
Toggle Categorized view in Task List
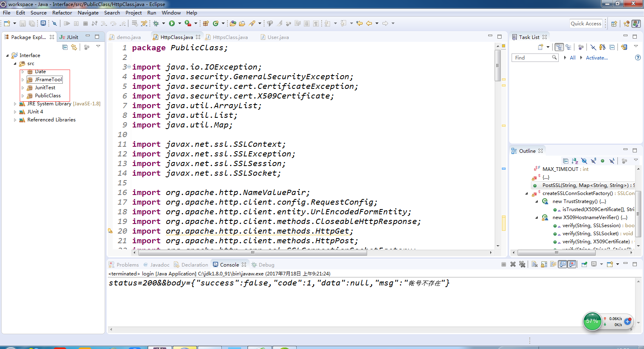(559, 47)
